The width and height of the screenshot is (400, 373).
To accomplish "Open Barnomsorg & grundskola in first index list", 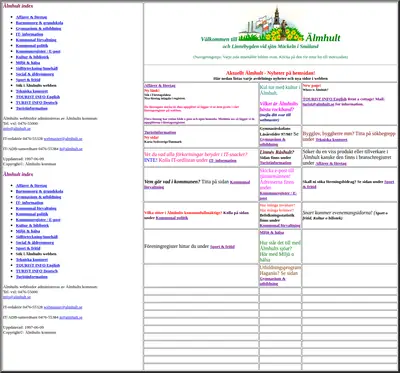I will 39,23.
